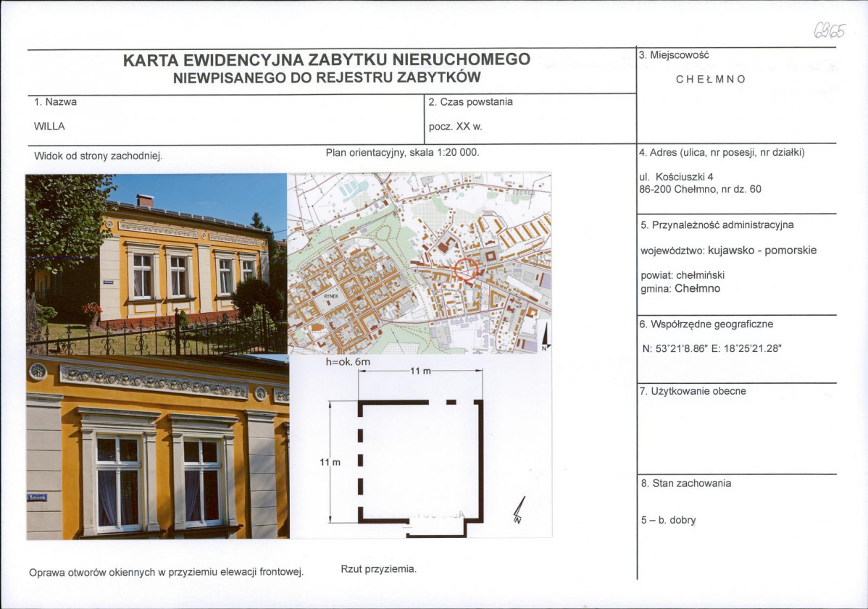Image resolution: width=868 pixels, height=609 pixels.
Task: Click the locality value 'CHEŁMNO'
Action: (x=711, y=79)
